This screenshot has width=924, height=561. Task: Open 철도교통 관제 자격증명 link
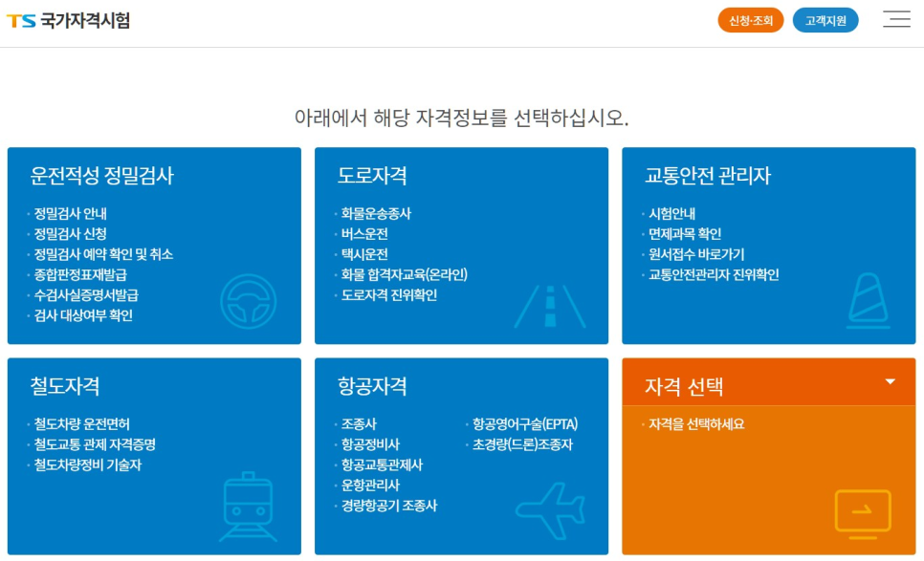click(x=95, y=444)
